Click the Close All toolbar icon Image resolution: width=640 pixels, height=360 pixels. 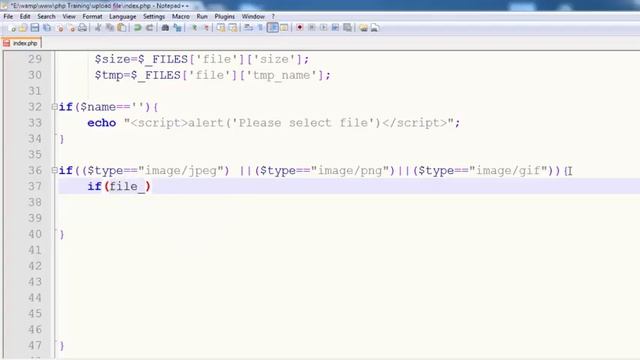(x=71, y=28)
